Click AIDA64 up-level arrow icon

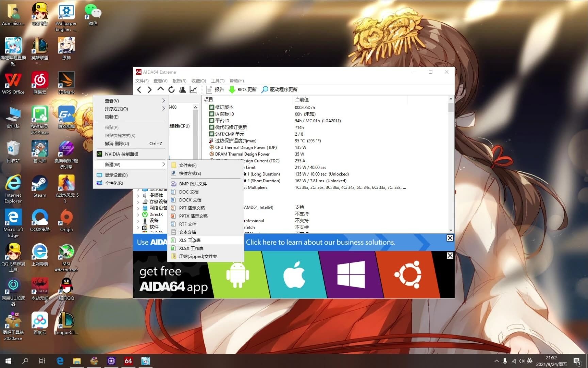[x=161, y=89]
